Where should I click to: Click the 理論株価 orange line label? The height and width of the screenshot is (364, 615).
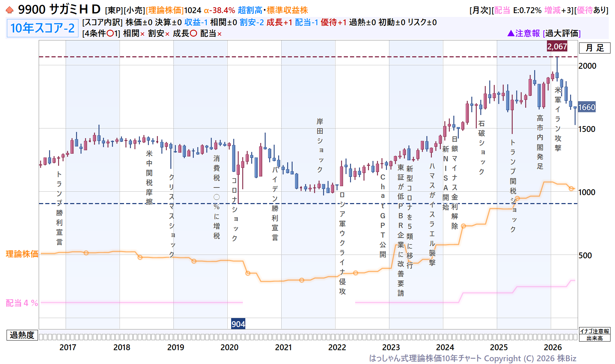[x=22, y=254]
